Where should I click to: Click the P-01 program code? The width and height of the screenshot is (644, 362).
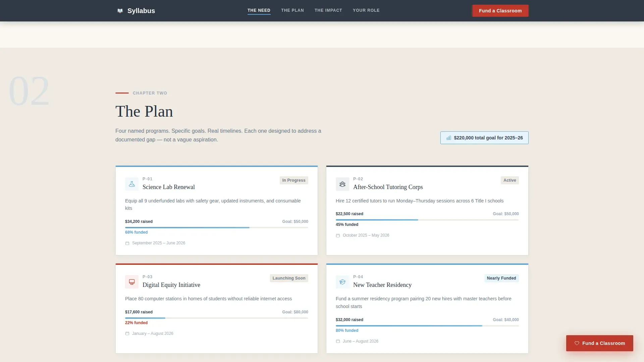click(148, 179)
